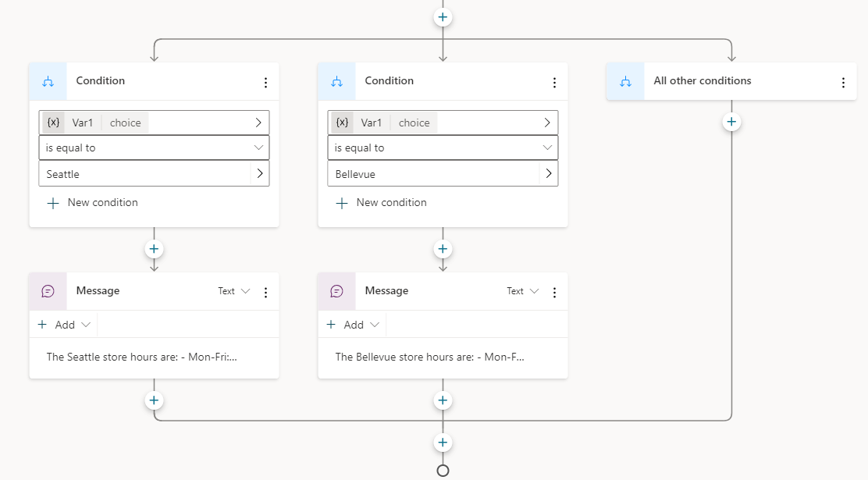The width and height of the screenshot is (868, 480).
Task: Edit the Seattle store hours message text
Action: 142,357
